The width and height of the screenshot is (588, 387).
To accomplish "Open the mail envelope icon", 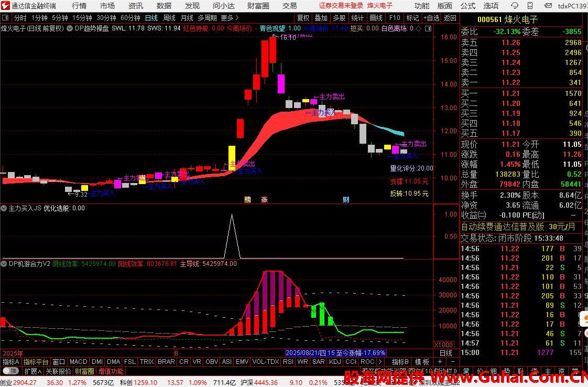I will [548, 6].
